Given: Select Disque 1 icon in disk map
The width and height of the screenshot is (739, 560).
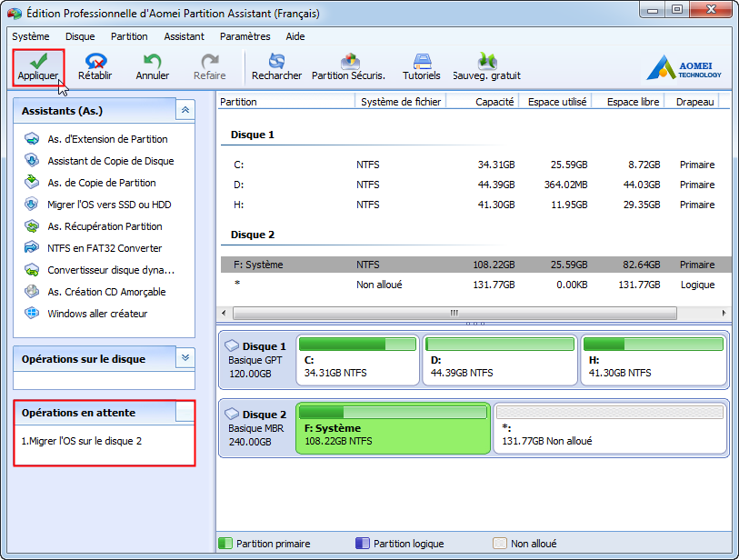Looking at the screenshot, I should [x=232, y=345].
